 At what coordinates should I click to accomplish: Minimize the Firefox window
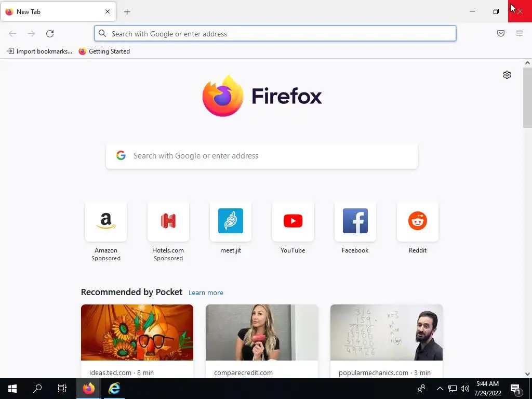472,11
